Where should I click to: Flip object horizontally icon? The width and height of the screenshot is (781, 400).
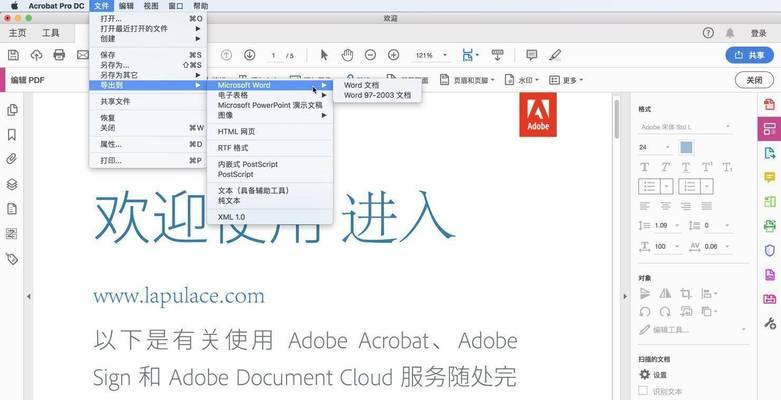pyautogui.click(x=665, y=294)
